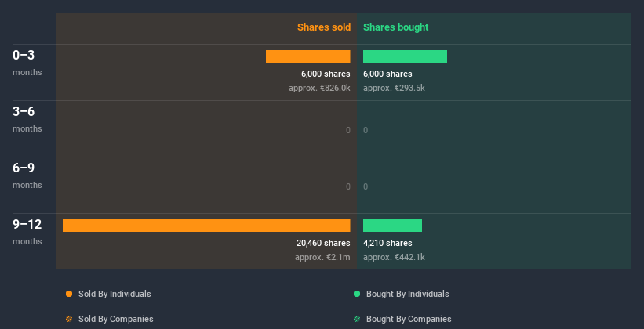This screenshot has width=644, height=329.
Task: Select the green 0–3 months shares bought bar
Action: 405,56
